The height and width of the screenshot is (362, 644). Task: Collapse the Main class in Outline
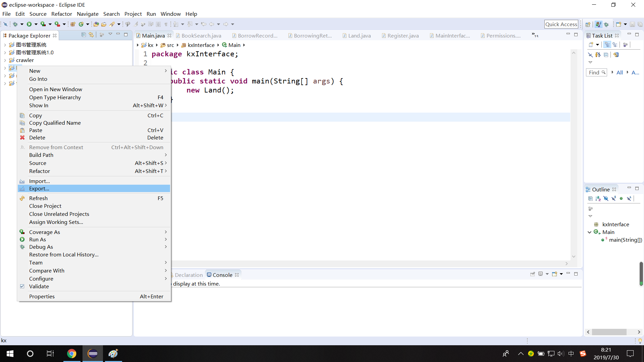(x=589, y=232)
